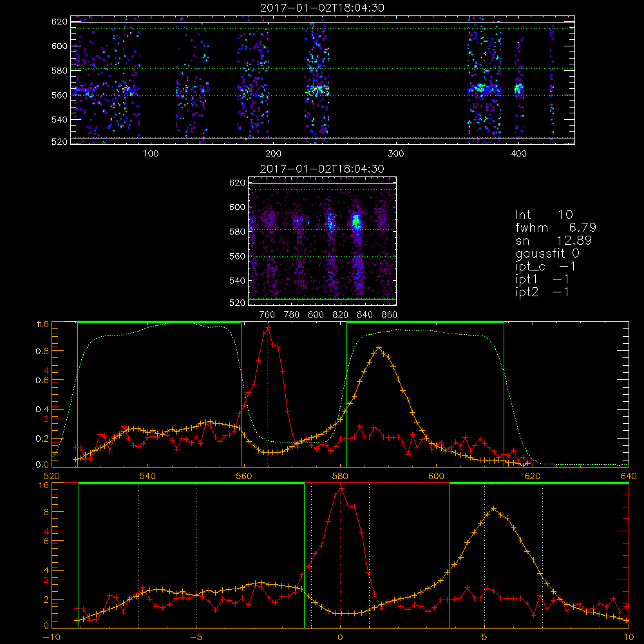
Task: Select the 'gaussfit 0' parameter line
Action: point(547,253)
